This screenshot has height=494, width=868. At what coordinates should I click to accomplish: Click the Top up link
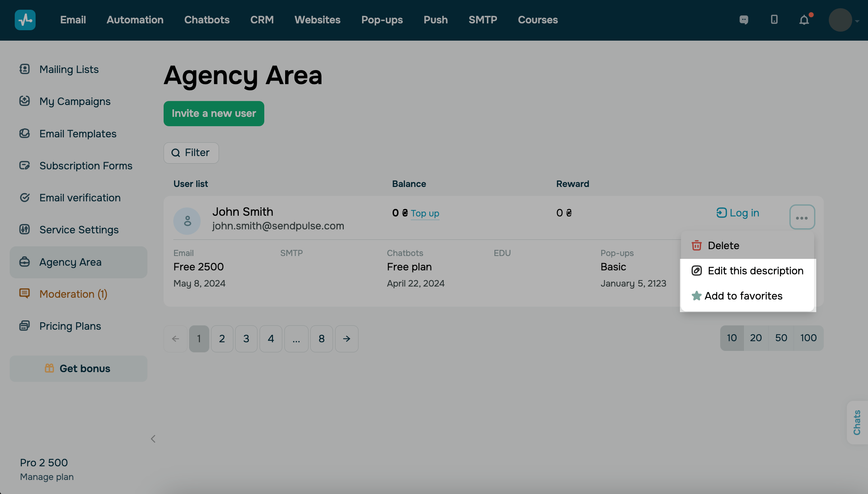click(x=425, y=213)
